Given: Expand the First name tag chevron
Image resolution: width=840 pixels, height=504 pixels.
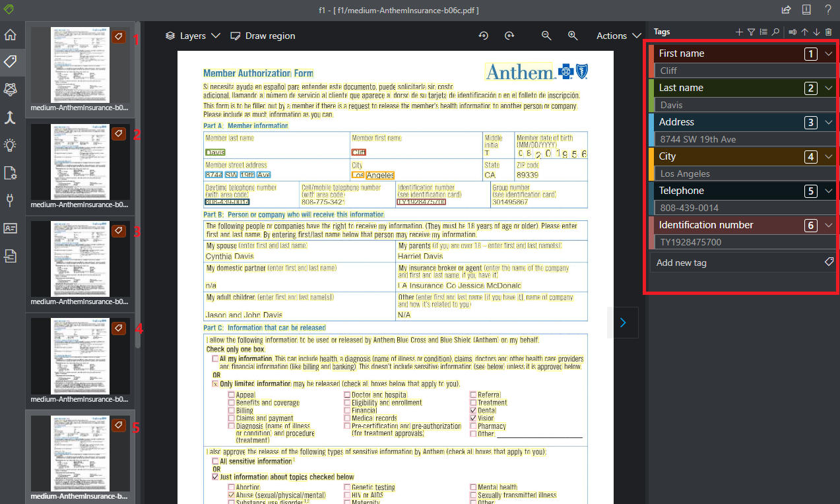Looking at the screenshot, I should click(829, 53).
